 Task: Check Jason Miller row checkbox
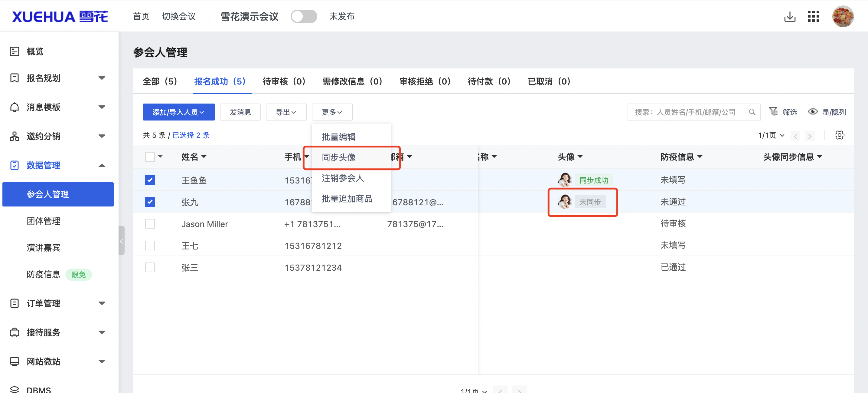[x=150, y=224]
